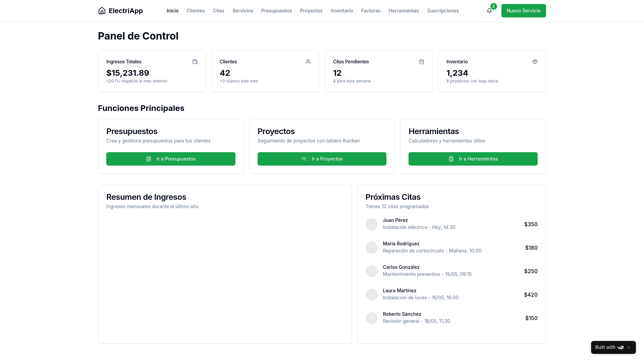
Task: Click the '+20.1% respecto al mes anterior' text
Action: click(x=137, y=81)
